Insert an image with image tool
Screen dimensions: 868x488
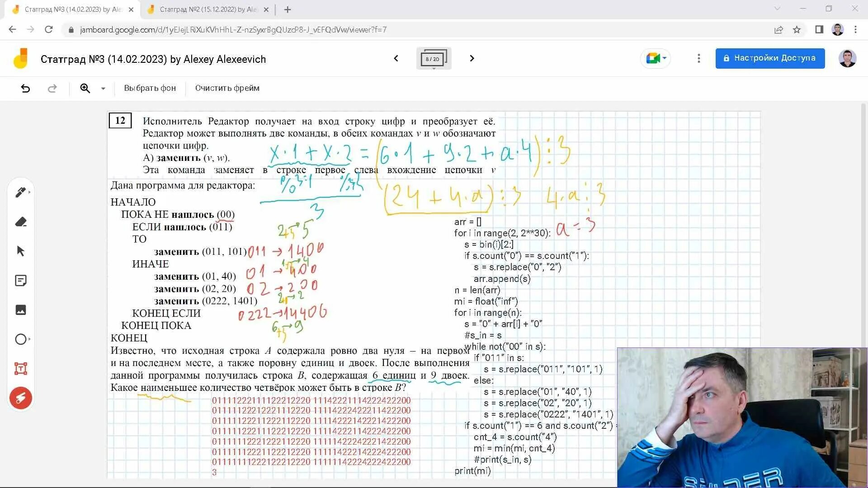pyautogui.click(x=21, y=310)
